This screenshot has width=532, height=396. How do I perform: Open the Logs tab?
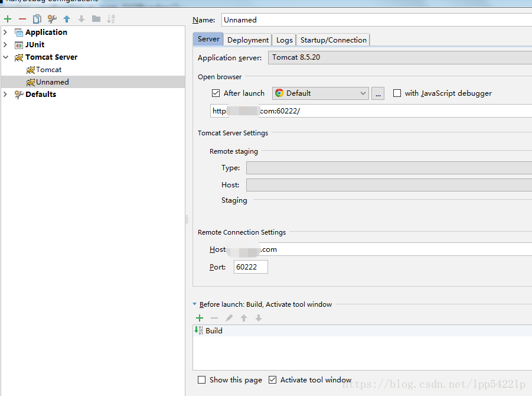pyautogui.click(x=285, y=40)
